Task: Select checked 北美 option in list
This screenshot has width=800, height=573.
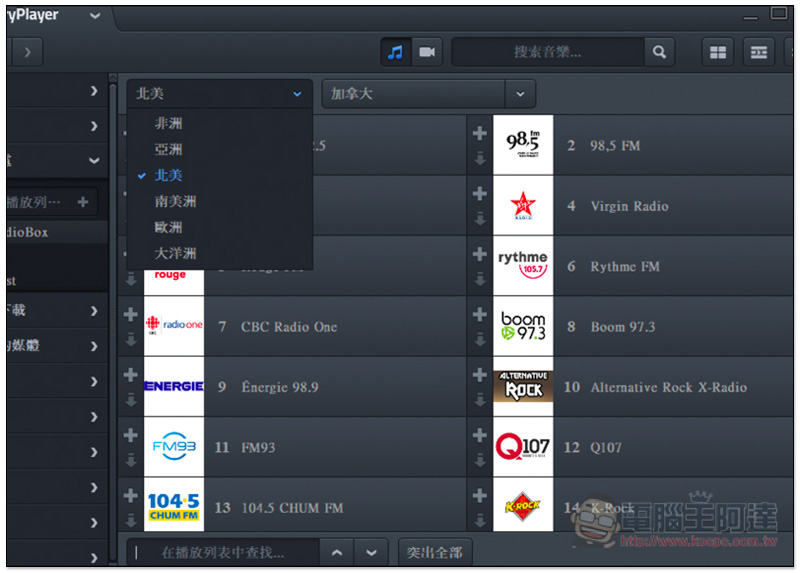Action: tap(168, 175)
